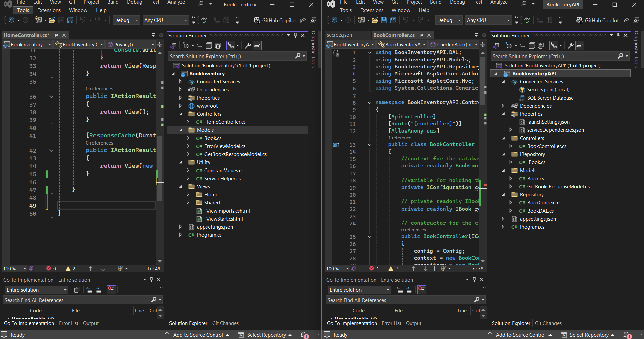This screenshot has height=339, width=644.
Task: Open Properties via the wrench icon
Action: [248, 45]
